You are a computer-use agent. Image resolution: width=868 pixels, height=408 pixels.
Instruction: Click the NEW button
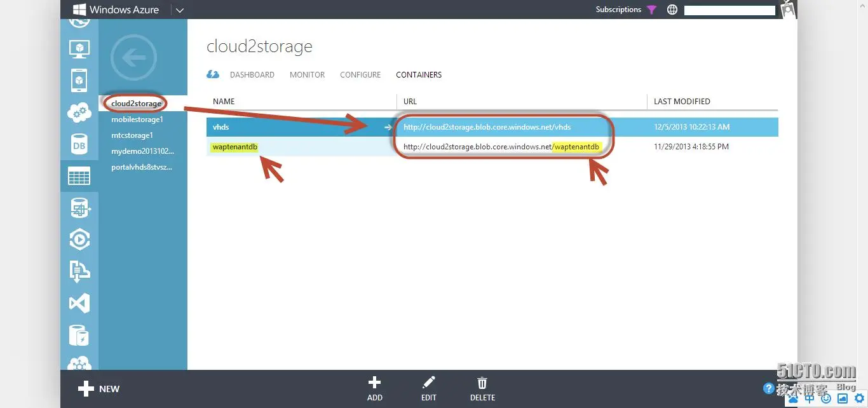(x=98, y=389)
